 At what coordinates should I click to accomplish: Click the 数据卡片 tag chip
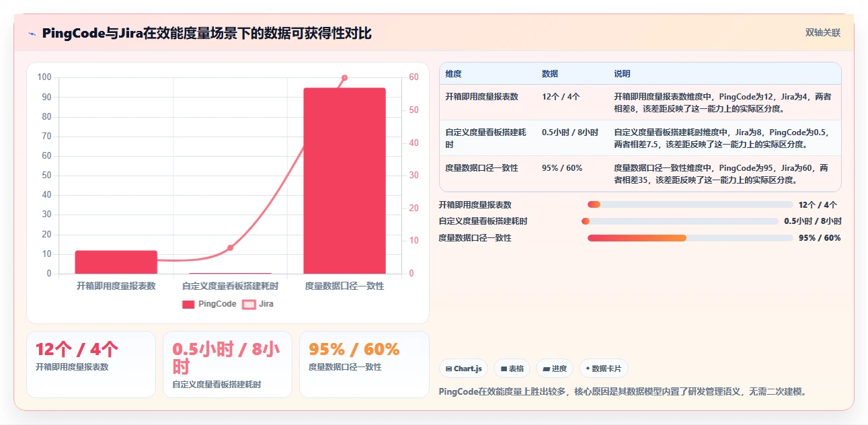pos(603,369)
